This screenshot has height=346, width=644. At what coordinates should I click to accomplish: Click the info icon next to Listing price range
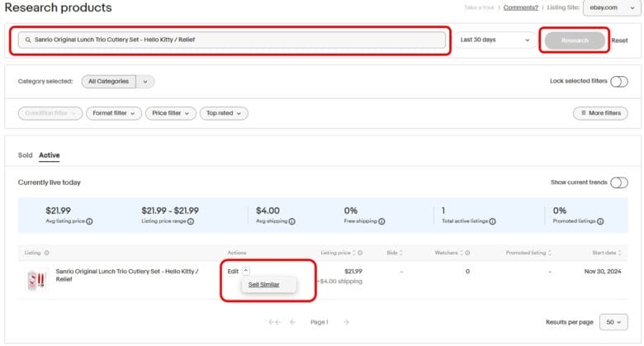click(x=191, y=221)
